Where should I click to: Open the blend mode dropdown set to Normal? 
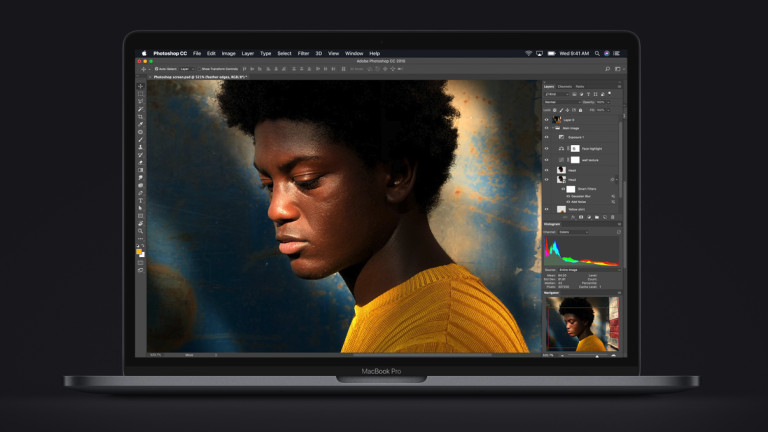click(x=556, y=102)
